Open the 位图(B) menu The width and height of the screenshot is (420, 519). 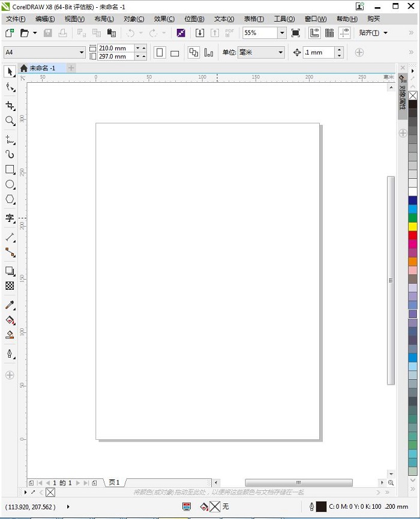click(194, 19)
